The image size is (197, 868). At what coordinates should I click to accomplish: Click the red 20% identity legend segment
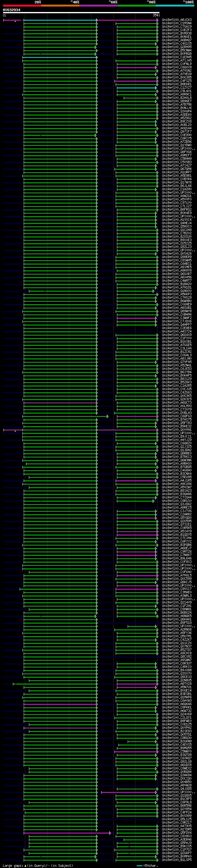coord(22,6)
